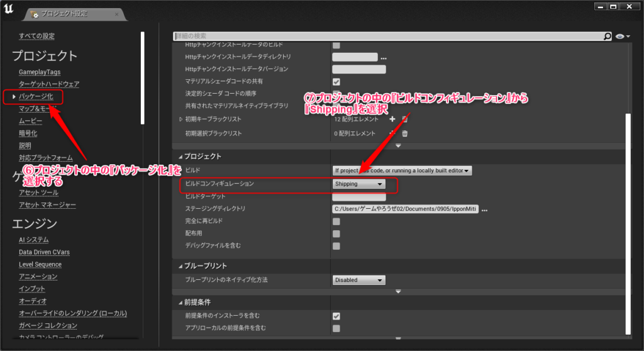Browse ステージングディレクトリ with ellipsis button

[484, 209]
